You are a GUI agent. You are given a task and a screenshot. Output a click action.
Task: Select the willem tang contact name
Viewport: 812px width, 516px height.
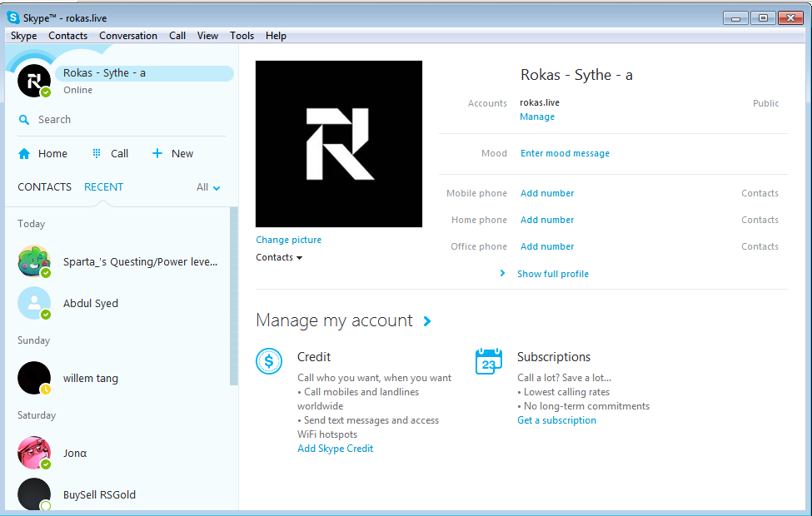click(91, 379)
